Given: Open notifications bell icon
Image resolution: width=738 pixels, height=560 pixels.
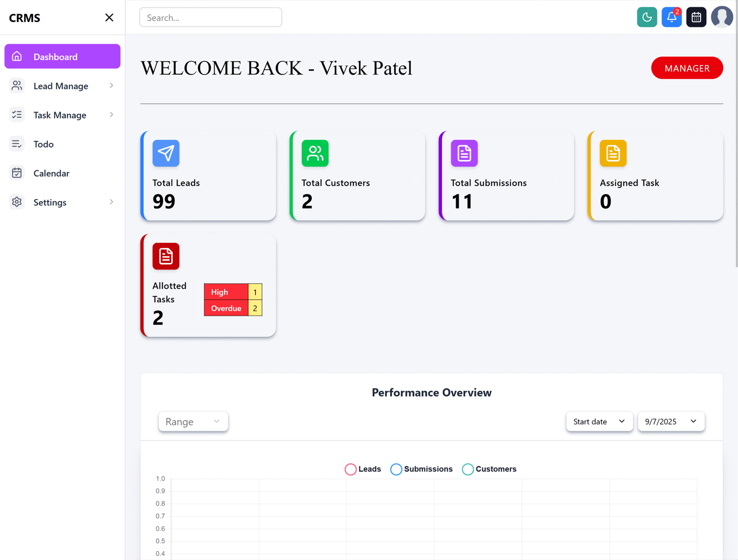Looking at the screenshot, I should [671, 18].
